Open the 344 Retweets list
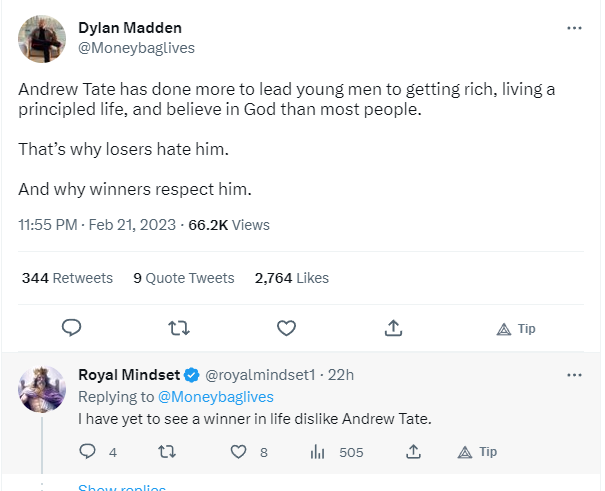Screen dimensions: 605x491 click(x=67, y=278)
